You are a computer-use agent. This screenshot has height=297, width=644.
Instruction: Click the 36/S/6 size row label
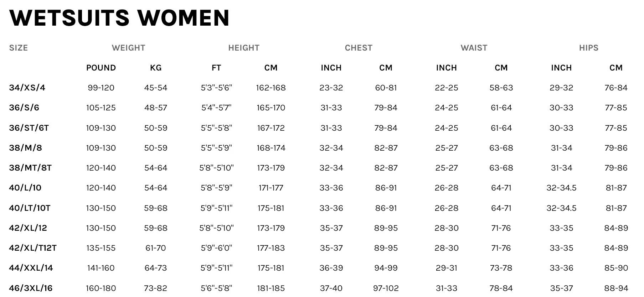[24, 108]
